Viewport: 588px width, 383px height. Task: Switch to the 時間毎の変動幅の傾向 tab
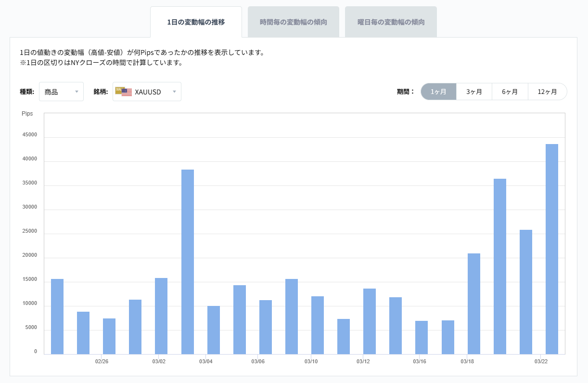point(293,22)
